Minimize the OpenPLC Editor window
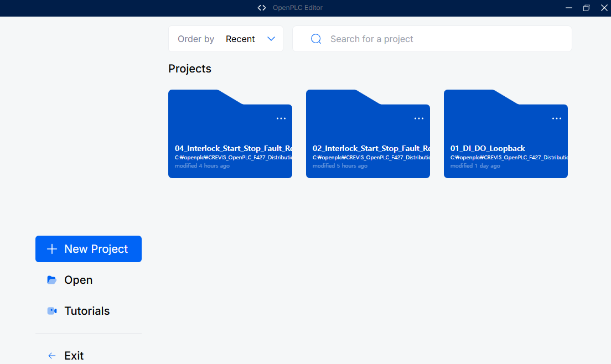Screen dimensions: 611x364 point(569,8)
